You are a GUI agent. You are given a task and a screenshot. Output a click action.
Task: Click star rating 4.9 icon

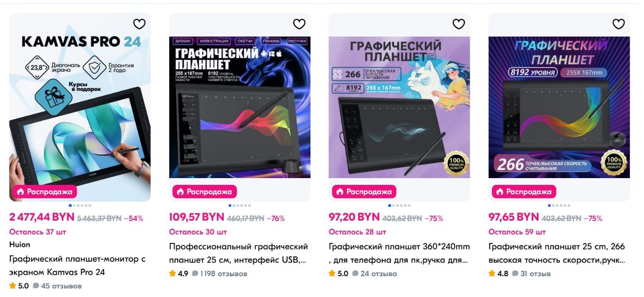(172, 273)
